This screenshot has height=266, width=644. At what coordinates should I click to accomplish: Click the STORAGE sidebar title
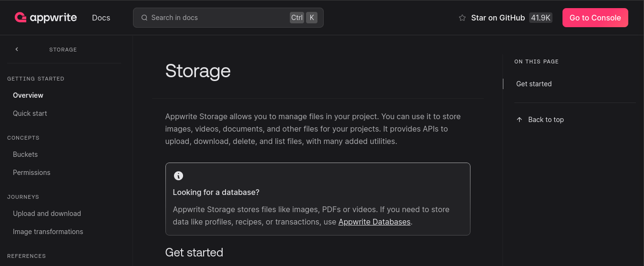pos(63,50)
